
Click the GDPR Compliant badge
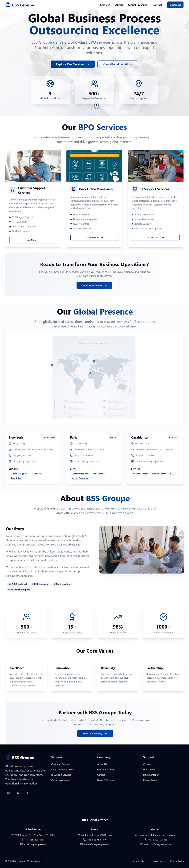click(x=41, y=584)
